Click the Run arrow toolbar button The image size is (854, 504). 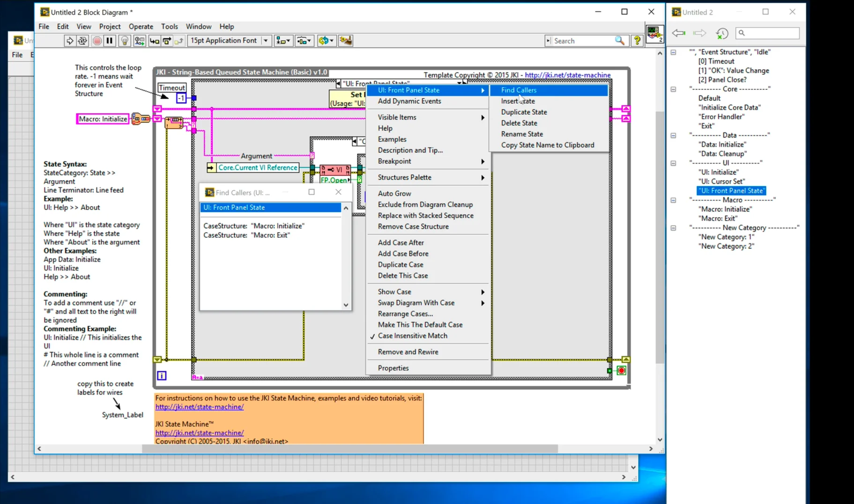click(69, 41)
